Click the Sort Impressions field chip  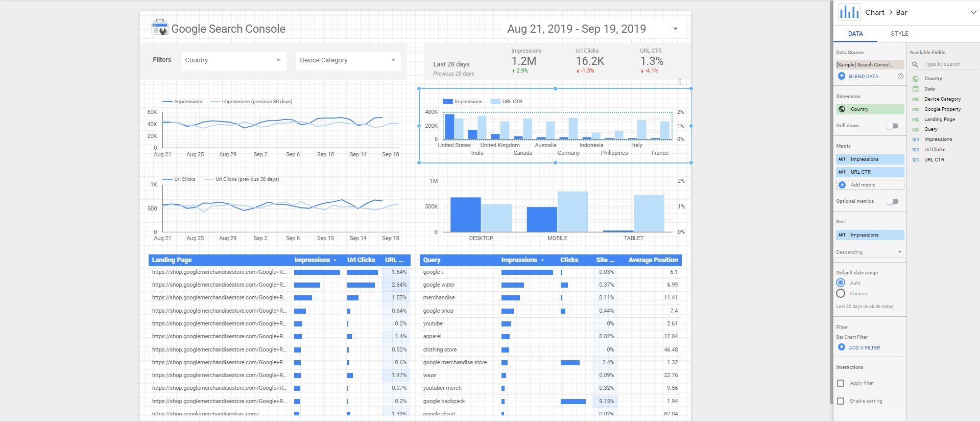870,235
